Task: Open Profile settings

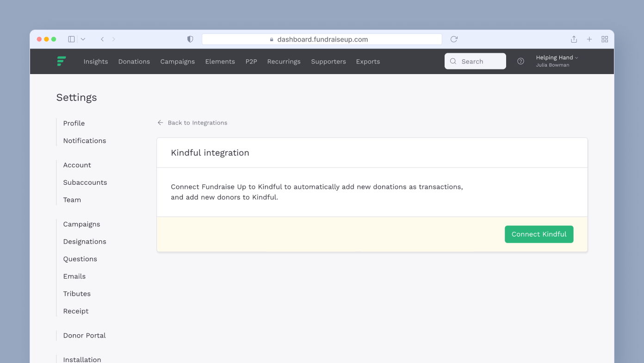Action: click(74, 123)
